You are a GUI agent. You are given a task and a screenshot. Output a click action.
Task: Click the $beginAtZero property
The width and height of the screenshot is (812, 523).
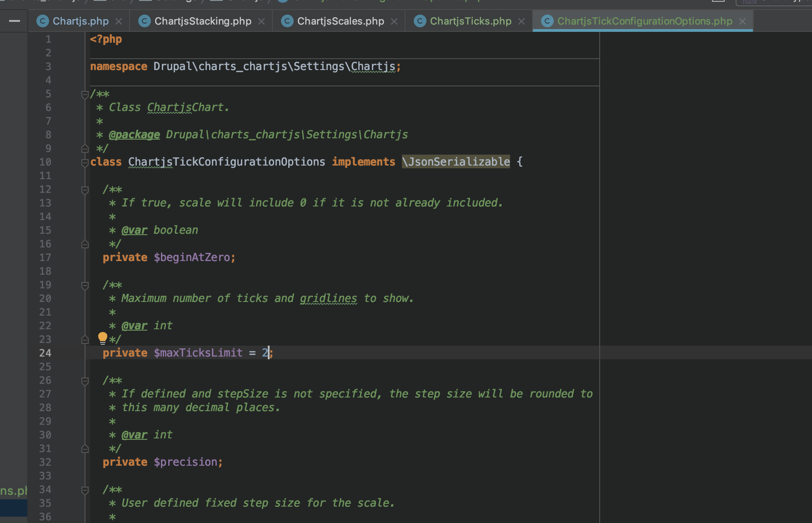(x=192, y=257)
